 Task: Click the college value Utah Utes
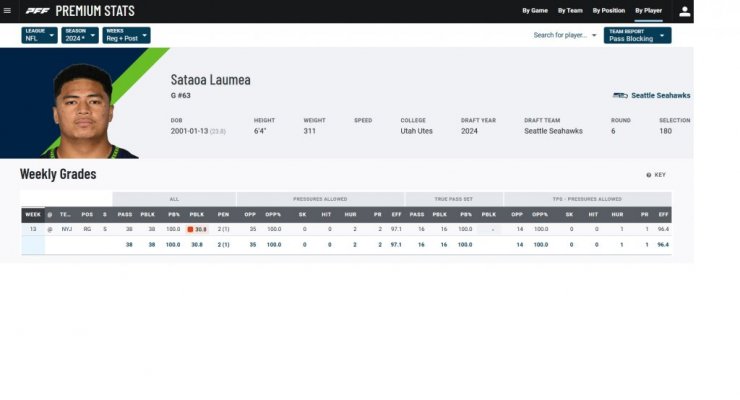pos(416,131)
